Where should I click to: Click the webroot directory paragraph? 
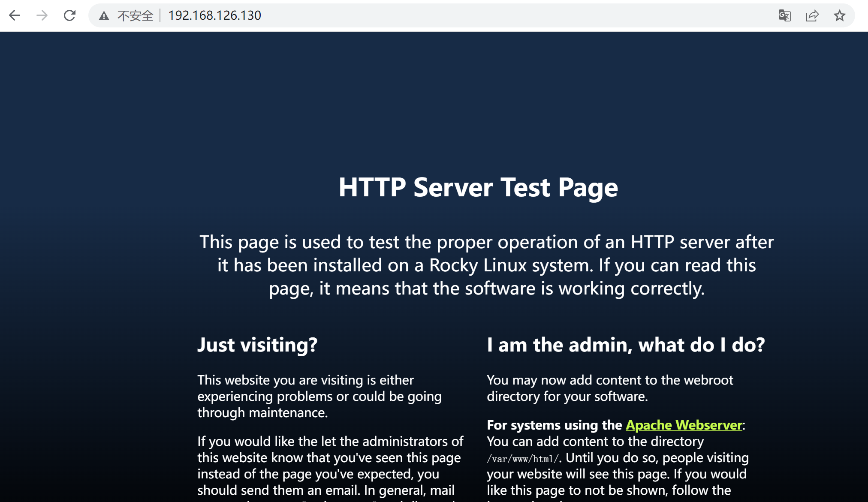pos(609,388)
